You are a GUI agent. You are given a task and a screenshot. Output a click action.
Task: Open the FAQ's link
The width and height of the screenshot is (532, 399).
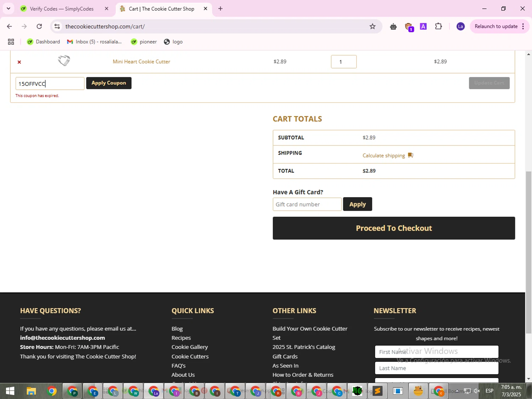coord(178,366)
